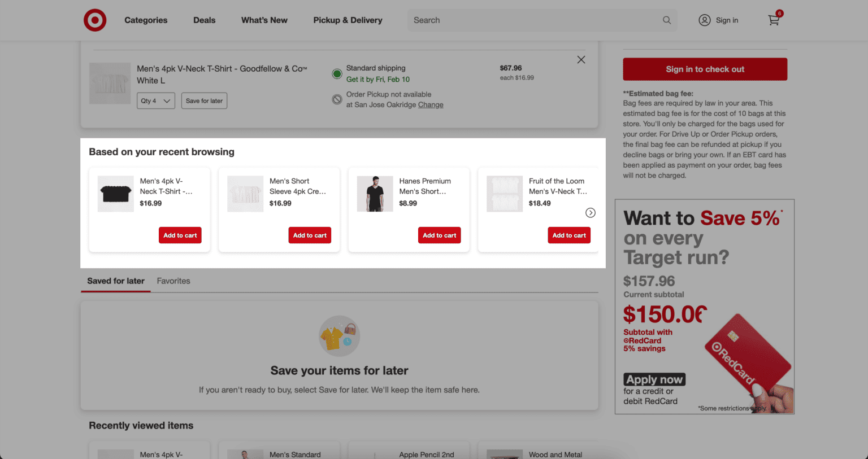Click the Target bullseye logo
The width and height of the screenshot is (868, 459).
(94, 20)
